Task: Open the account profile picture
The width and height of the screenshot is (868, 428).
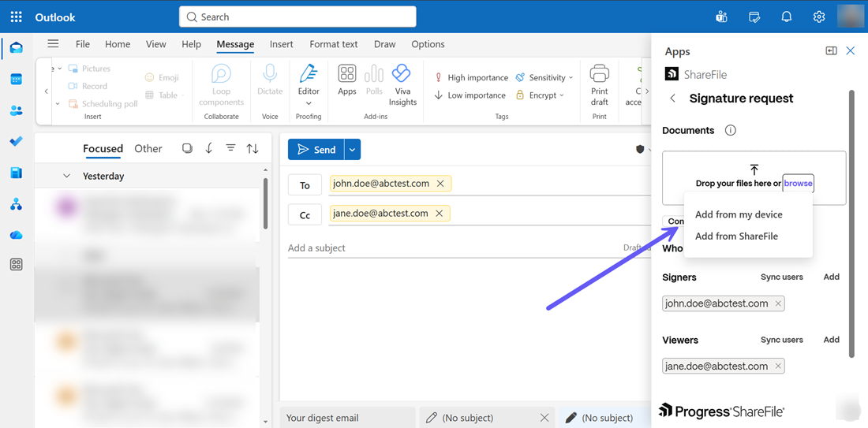Action: coord(852,17)
